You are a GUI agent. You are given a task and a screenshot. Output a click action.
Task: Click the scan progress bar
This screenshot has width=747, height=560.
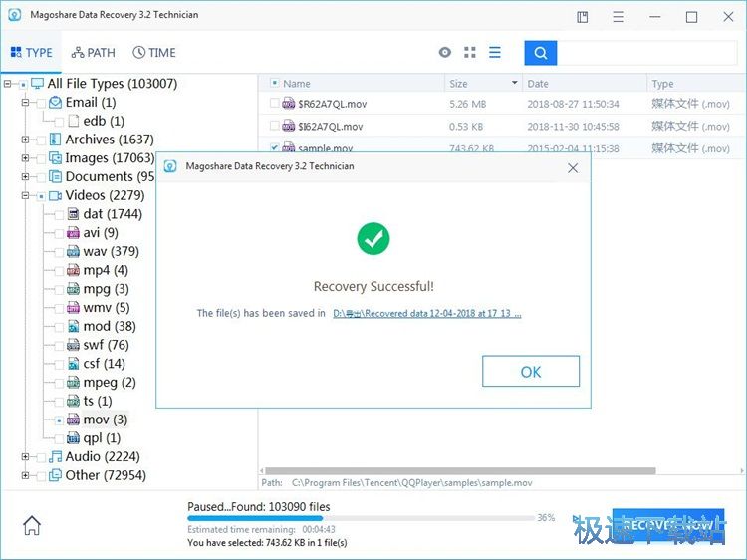(x=362, y=518)
